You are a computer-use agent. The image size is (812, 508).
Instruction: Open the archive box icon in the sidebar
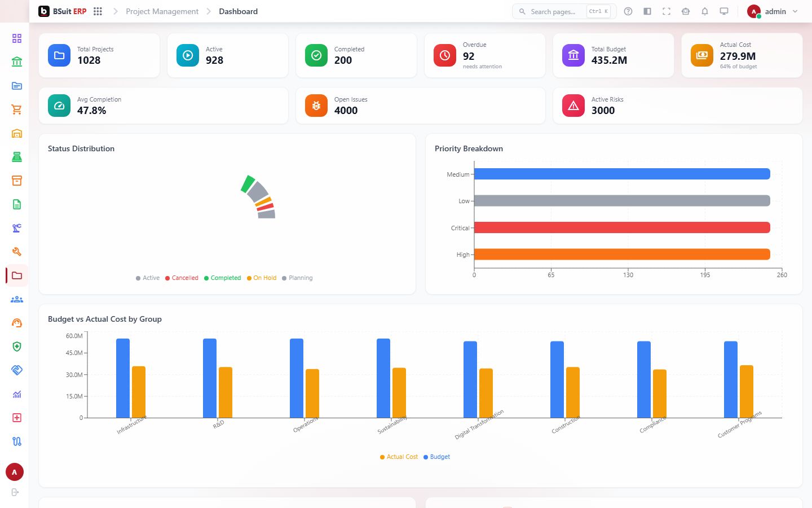[17, 181]
